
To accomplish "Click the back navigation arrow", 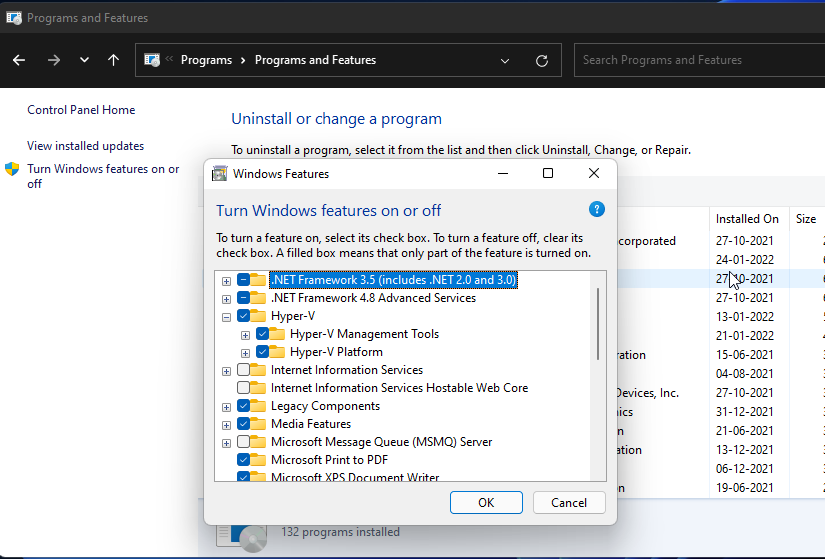I will [x=19, y=60].
